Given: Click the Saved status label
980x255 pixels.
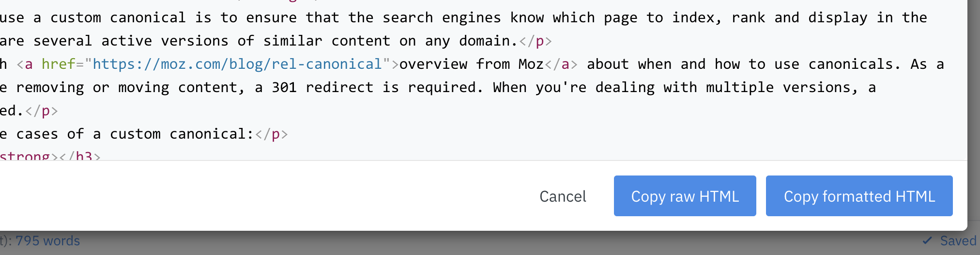Looking at the screenshot, I should coord(958,241).
